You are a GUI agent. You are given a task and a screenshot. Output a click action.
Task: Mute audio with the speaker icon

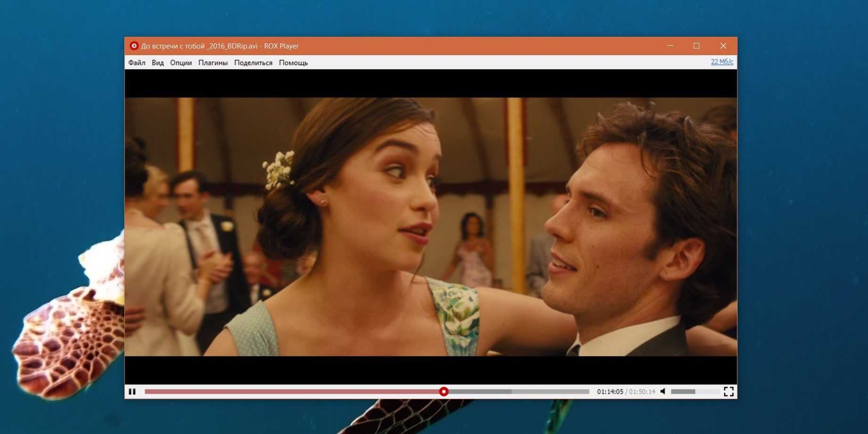point(663,392)
